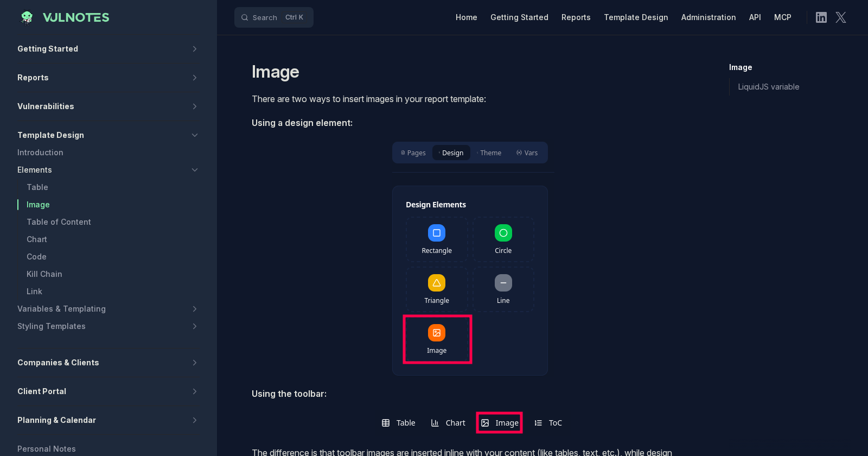868x456 pixels.
Task: Expand the Client Portal section
Action: pyautogui.click(x=195, y=391)
